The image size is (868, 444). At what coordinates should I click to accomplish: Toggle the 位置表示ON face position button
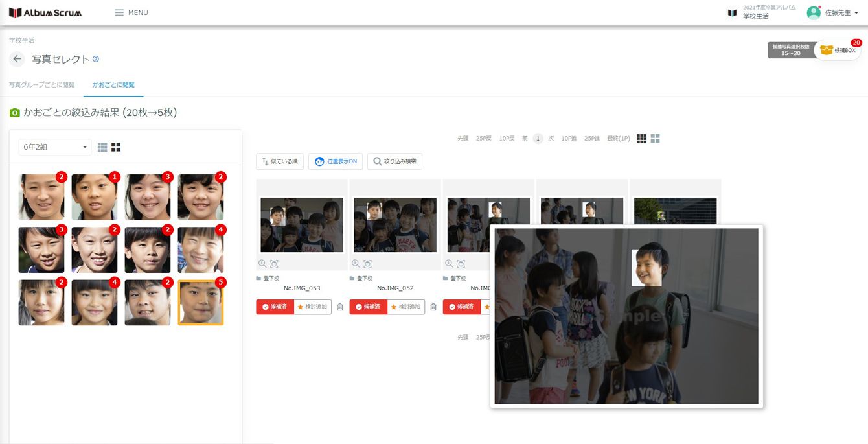point(336,161)
